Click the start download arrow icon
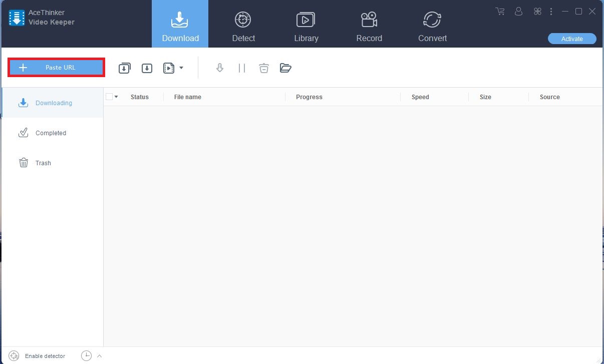 tap(219, 68)
